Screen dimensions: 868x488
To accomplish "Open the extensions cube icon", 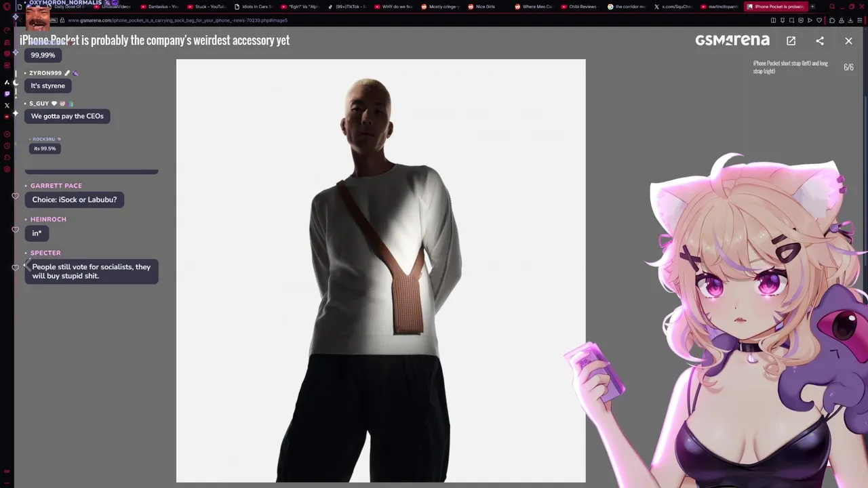I will click(x=832, y=20).
